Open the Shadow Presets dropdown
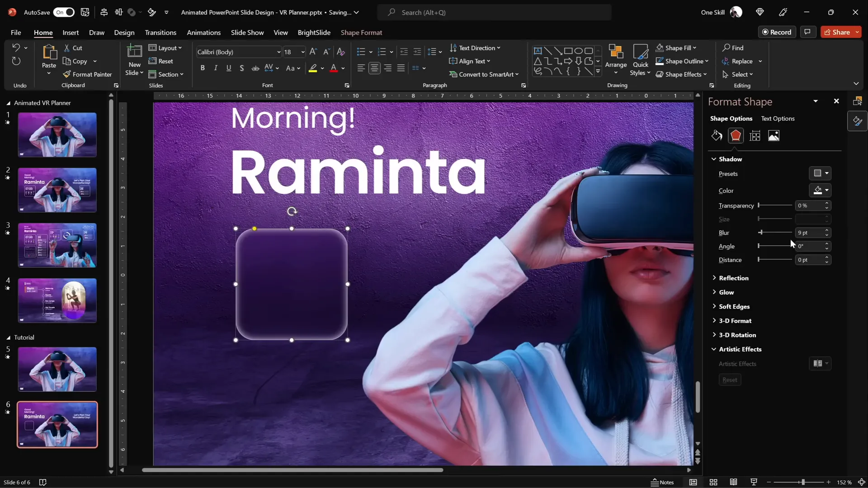 820,174
